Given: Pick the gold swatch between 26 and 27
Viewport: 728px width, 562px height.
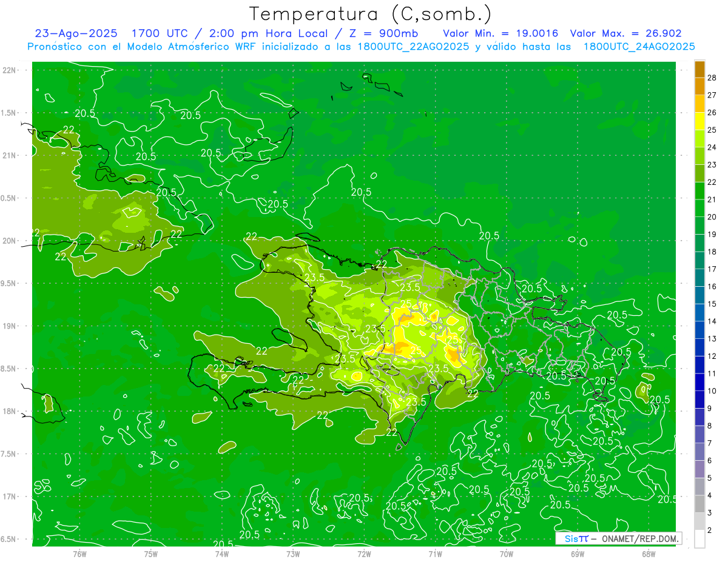Looking at the screenshot, I should click(x=699, y=104).
